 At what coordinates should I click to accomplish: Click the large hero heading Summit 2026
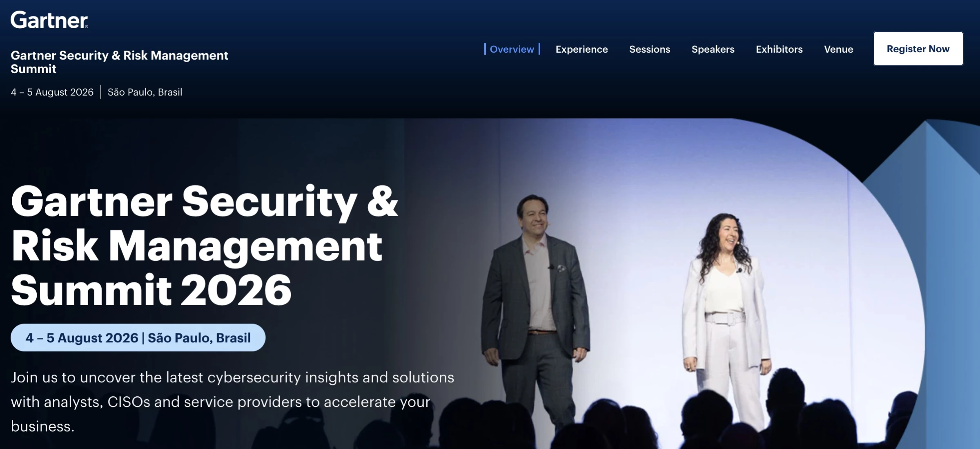click(x=151, y=290)
